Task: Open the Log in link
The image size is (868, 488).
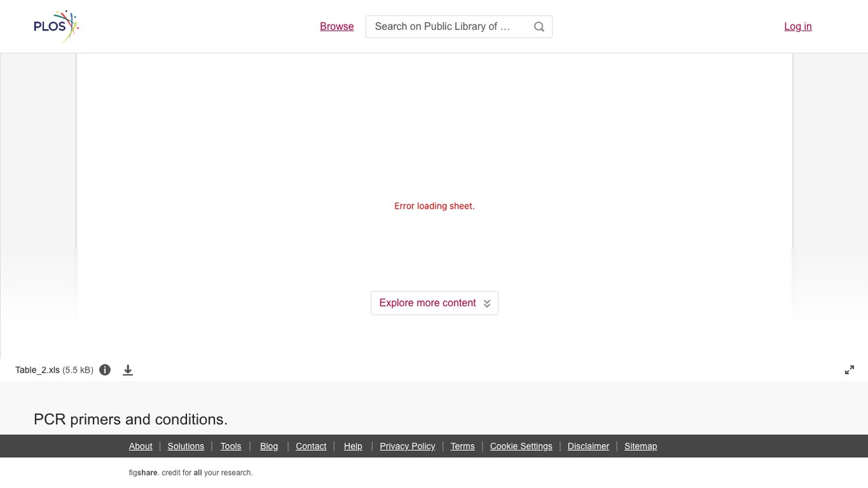Action: pos(798,26)
